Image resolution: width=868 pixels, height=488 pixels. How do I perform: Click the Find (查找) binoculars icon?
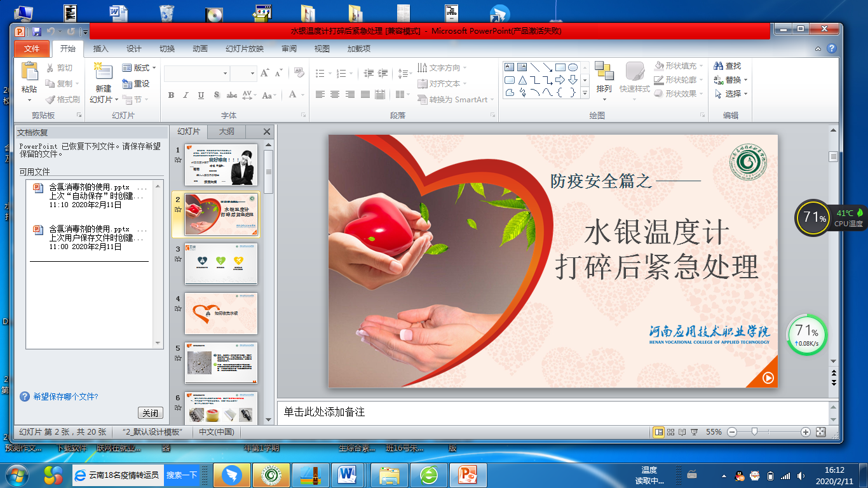[x=719, y=66]
